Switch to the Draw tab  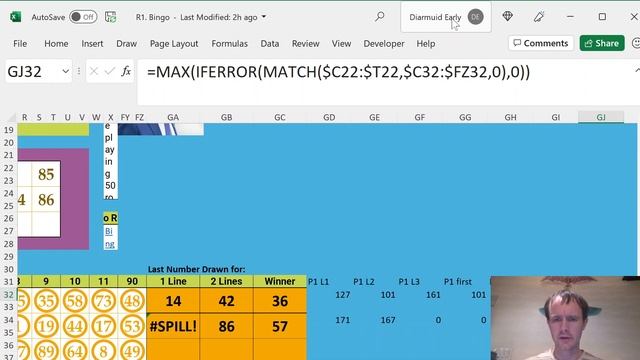127,43
